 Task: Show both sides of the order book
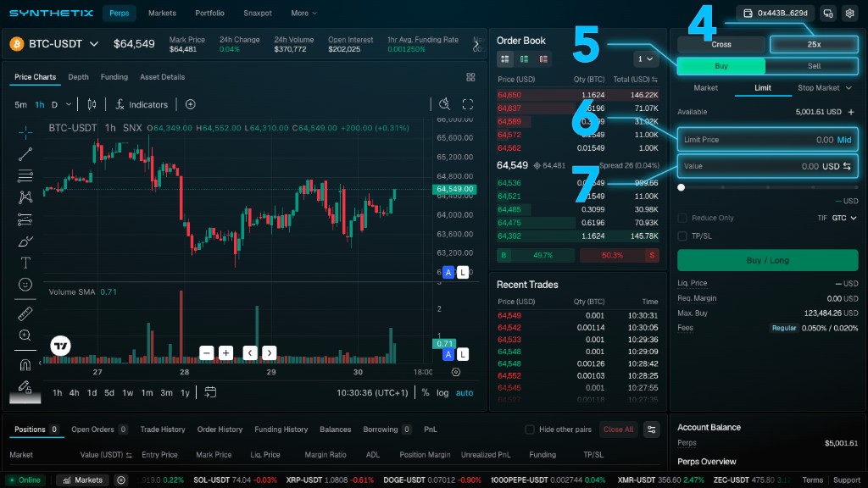tap(505, 58)
